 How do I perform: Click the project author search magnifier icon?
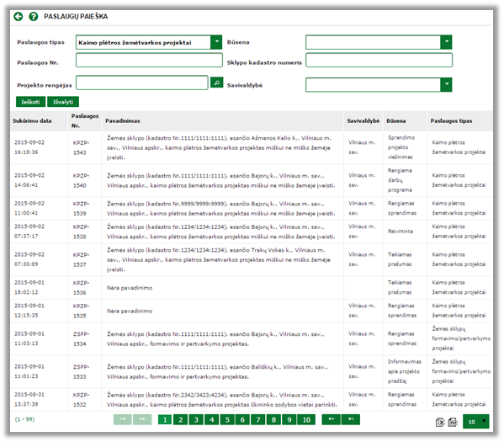[x=217, y=83]
